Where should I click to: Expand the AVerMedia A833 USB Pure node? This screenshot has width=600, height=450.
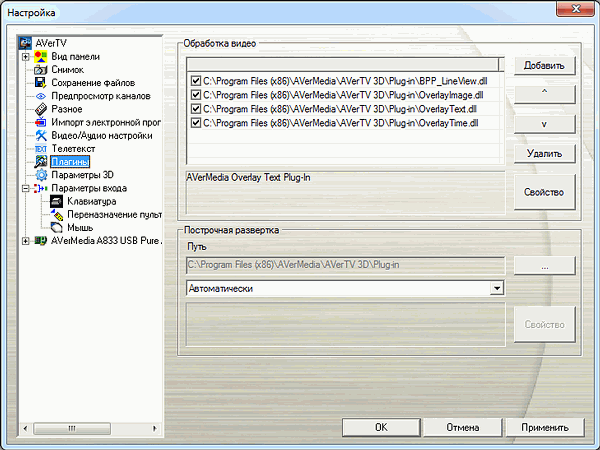click(x=25, y=241)
